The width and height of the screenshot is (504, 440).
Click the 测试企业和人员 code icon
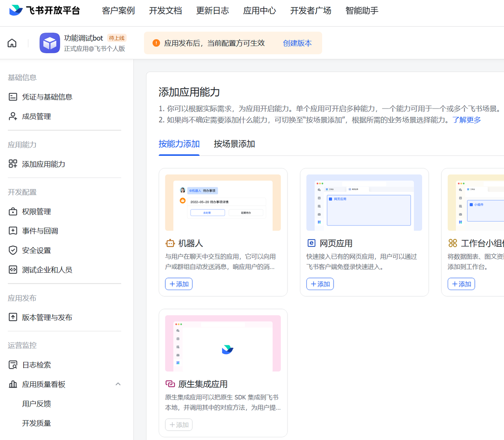13,270
